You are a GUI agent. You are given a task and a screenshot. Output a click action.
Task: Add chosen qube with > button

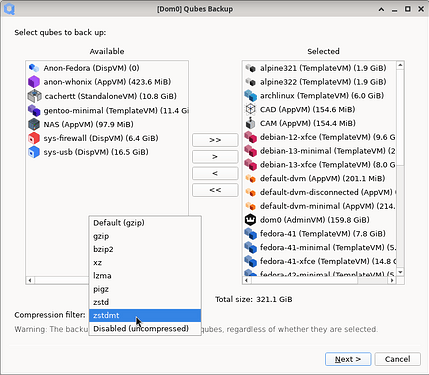coord(215,157)
